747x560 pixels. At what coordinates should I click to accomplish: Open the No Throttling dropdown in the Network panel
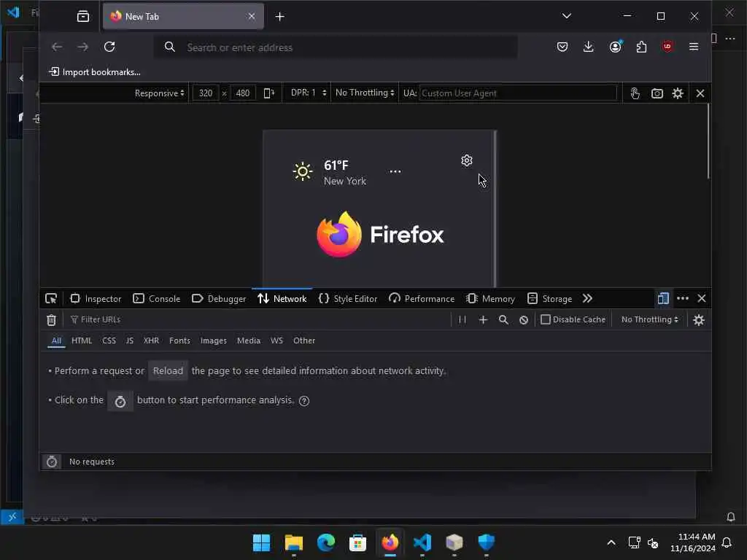650,319
